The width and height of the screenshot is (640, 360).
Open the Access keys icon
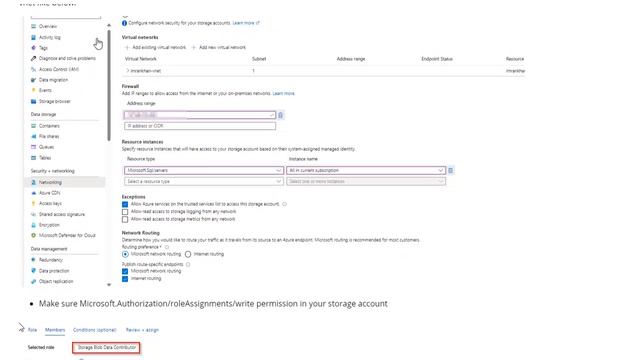tap(33, 203)
